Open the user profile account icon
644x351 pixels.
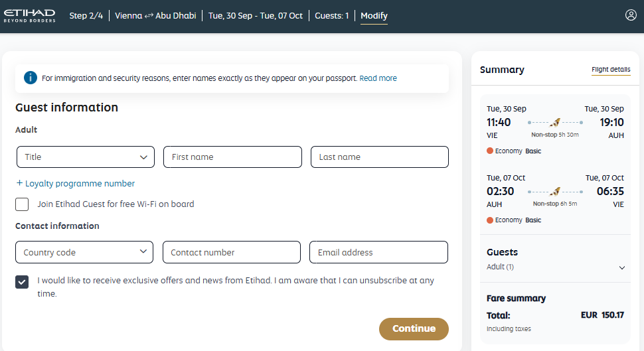[x=631, y=15]
